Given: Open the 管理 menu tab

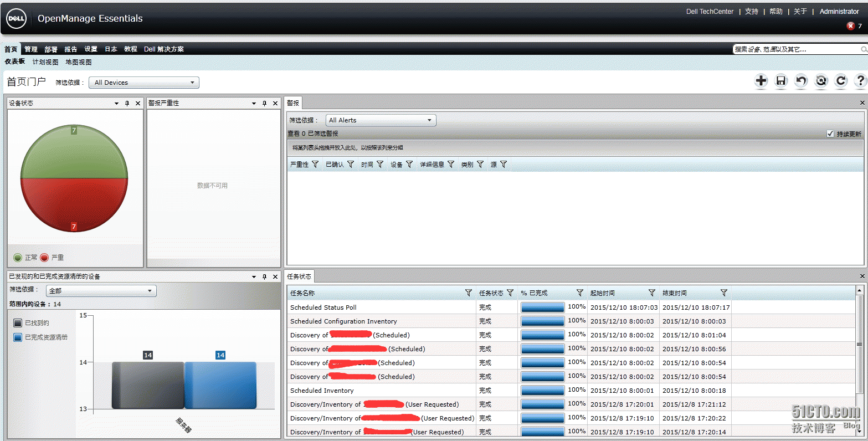Looking at the screenshot, I should tap(31, 49).
